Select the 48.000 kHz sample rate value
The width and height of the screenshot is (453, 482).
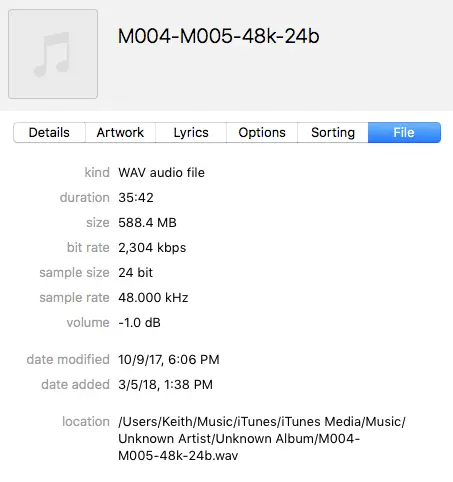tap(153, 298)
